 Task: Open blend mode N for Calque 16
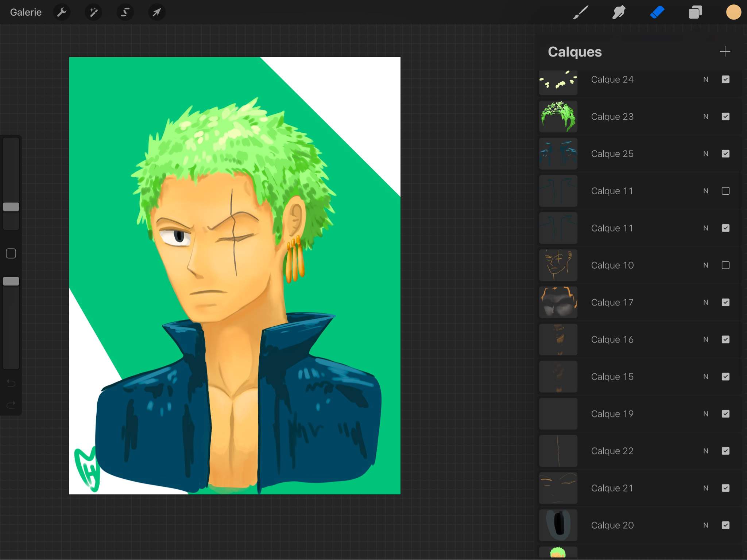coord(706,340)
